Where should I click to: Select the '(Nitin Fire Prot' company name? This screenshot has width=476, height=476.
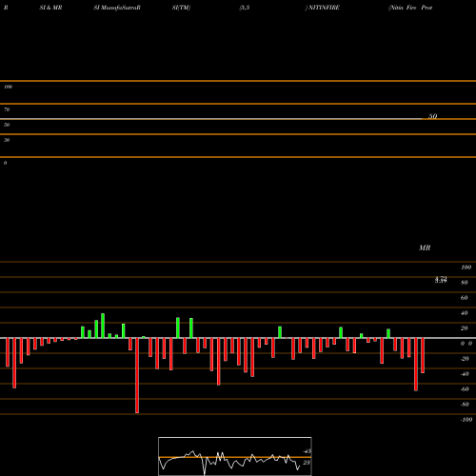(x=410, y=8)
